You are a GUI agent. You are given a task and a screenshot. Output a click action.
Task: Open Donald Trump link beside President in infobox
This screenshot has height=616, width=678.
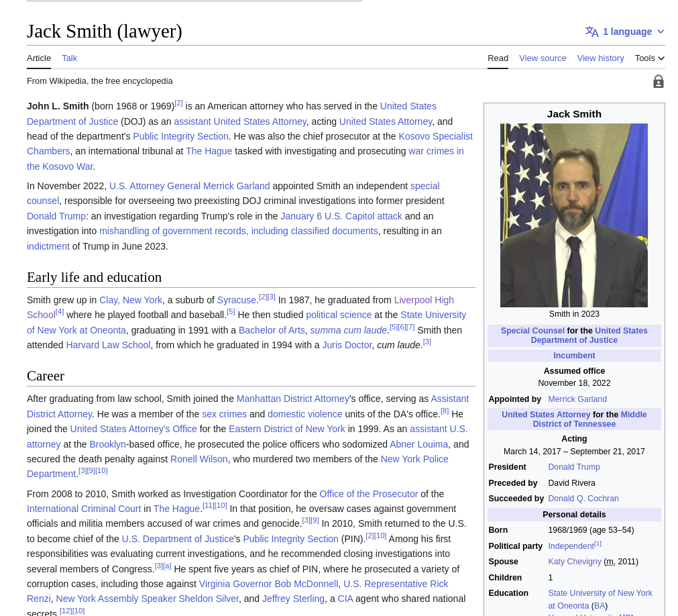tap(574, 467)
